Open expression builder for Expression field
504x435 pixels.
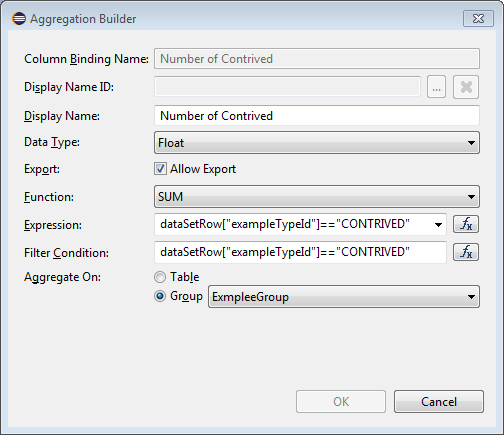(x=466, y=224)
